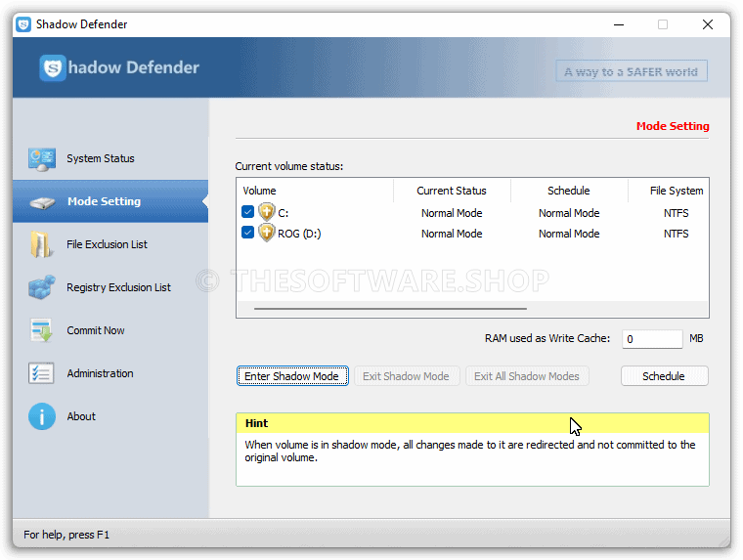Screen dimensions: 743x560
Task: Click the Shadow Defender logo in the banner
Action: tap(119, 67)
